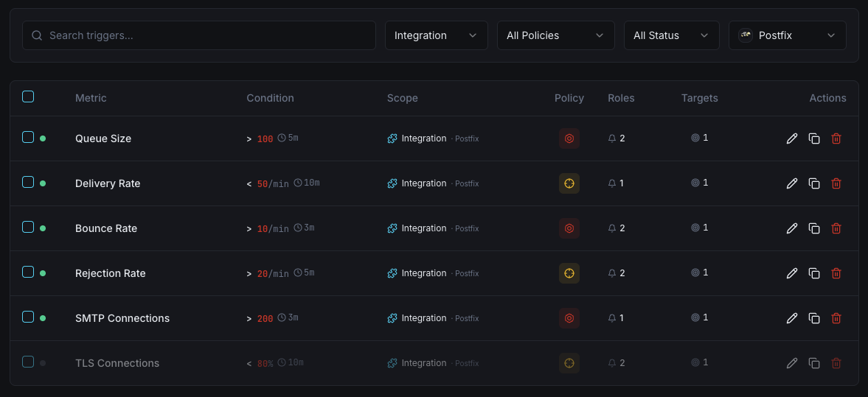
Task: Duplicate the Queue Size trigger
Action: click(813, 138)
